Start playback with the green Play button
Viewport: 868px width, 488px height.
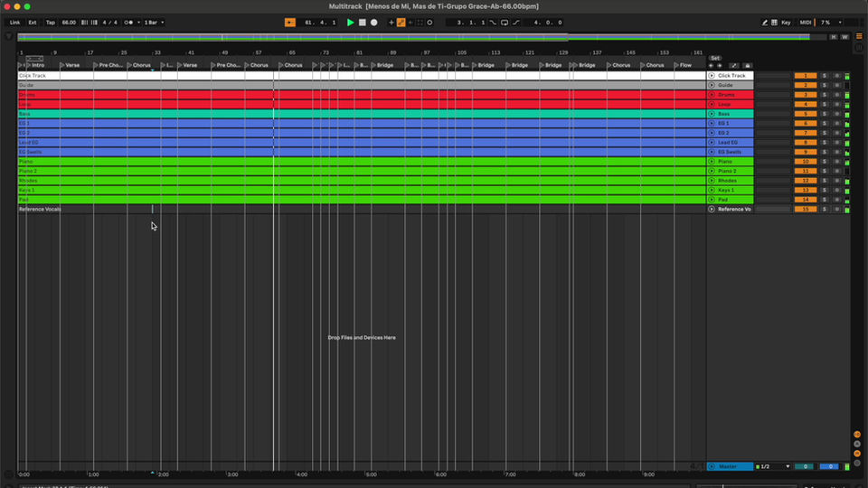click(350, 23)
